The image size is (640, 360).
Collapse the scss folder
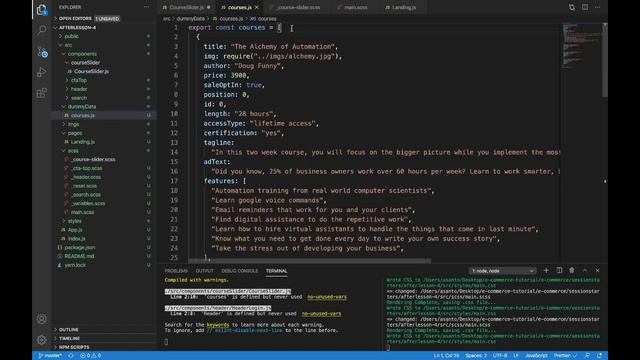tap(73, 151)
